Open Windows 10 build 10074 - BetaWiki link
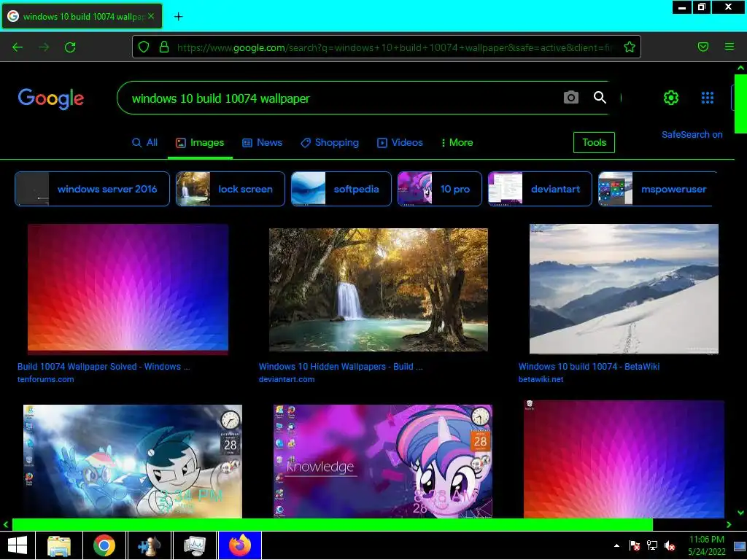The image size is (747, 560). coord(589,367)
